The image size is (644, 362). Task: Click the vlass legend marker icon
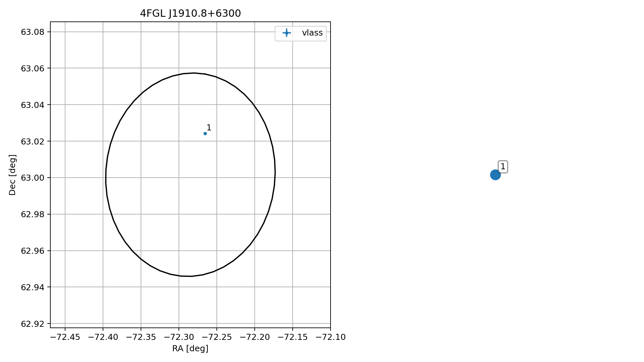point(287,33)
